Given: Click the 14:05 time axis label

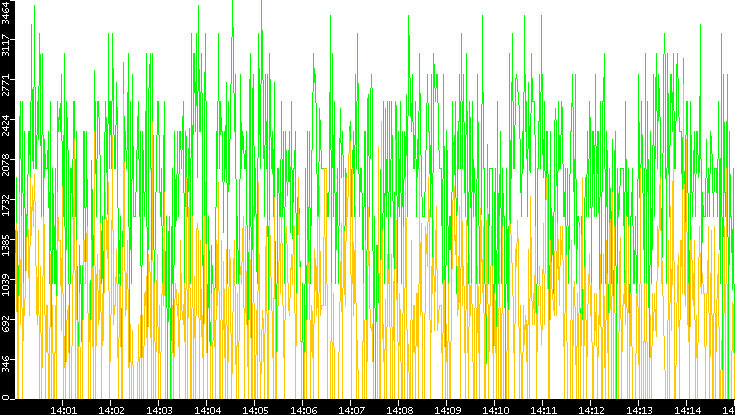Looking at the screenshot, I should click(255, 409).
